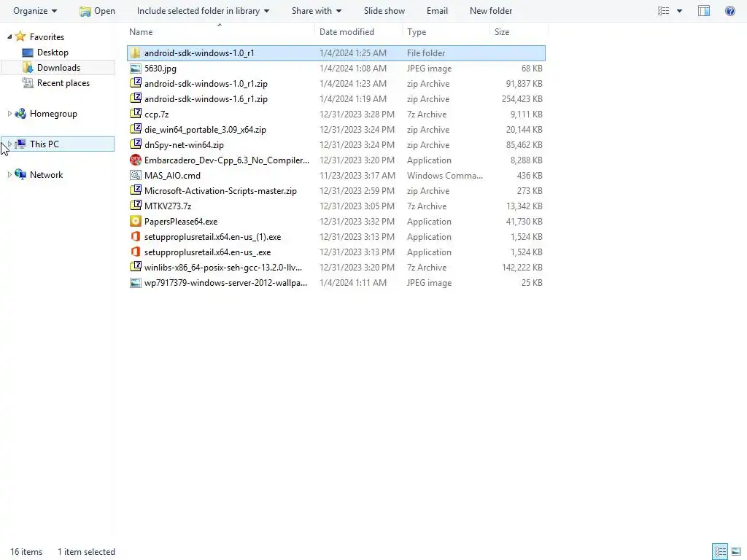Click the die_win64_portable zip icon
This screenshot has width=747, height=560.
pyautogui.click(x=135, y=129)
